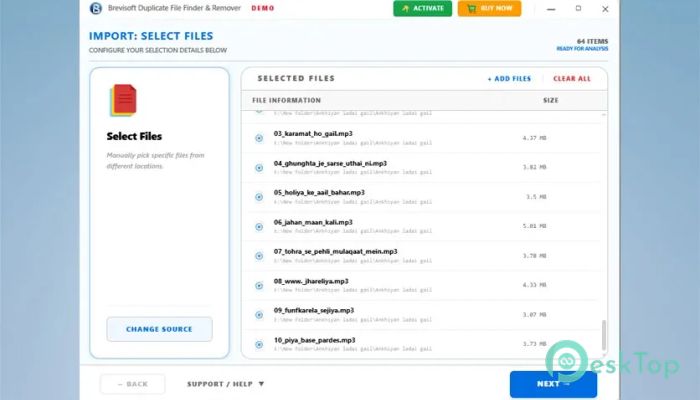Click the CHANGE SOURCE button
Viewport: 700px width, 400px height.
point(159,329)
